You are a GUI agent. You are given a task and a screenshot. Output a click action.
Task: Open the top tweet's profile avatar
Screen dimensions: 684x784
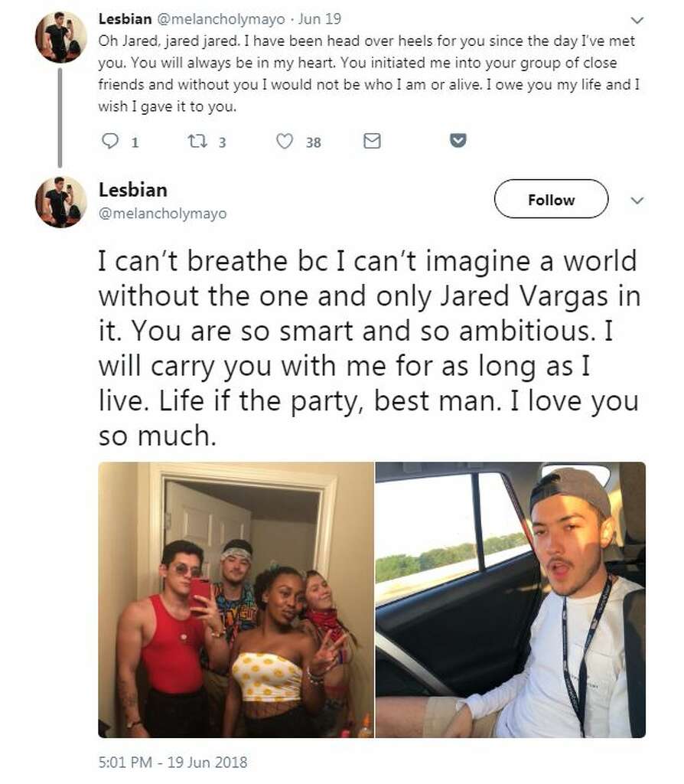(61, 37)
